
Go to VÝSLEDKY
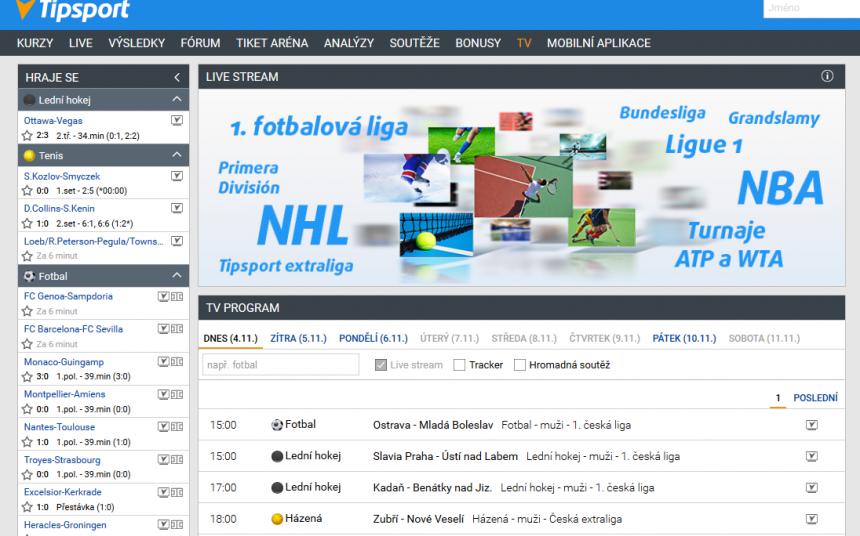click(137, 43)
